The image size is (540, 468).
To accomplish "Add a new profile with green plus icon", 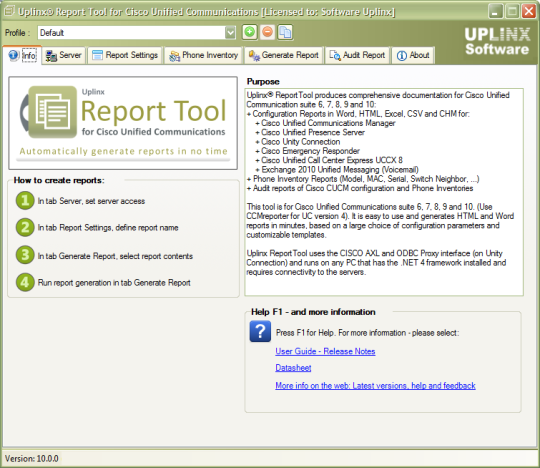I will point(250,32).
